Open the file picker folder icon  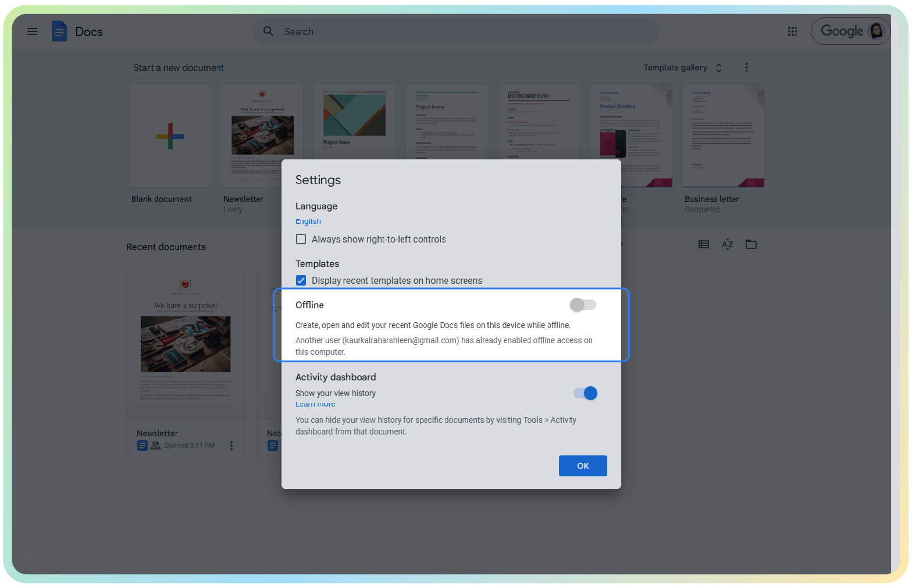pyautogui.click(x=751, y=244)
